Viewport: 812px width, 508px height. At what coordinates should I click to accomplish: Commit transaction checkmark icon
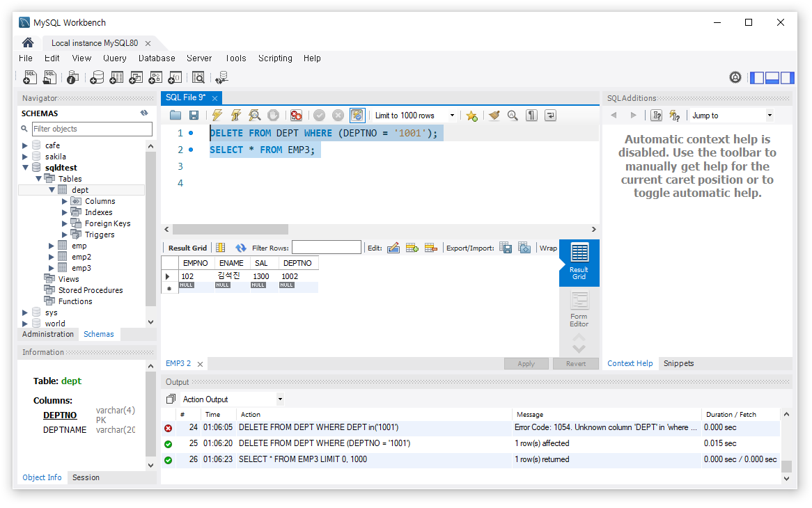pos(320,116)
